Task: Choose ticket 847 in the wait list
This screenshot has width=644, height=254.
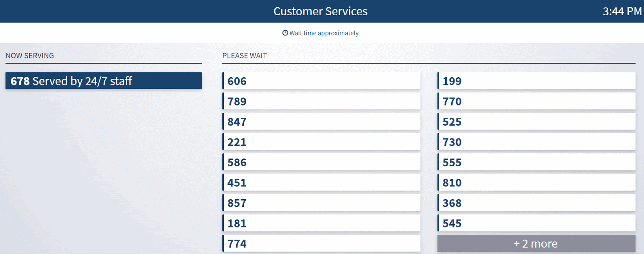Action: coord(321,122)
